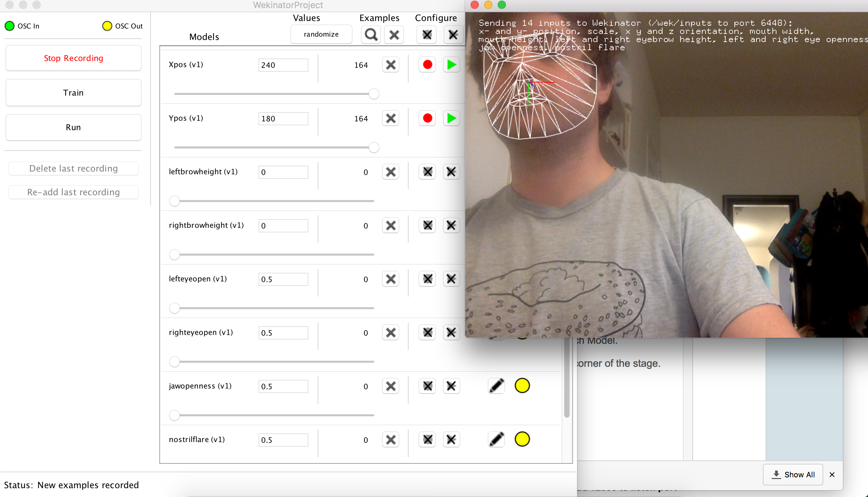Delete leftbrowheight examples
The height and width of the screenshot is (497, 868).
coord(391,172)
